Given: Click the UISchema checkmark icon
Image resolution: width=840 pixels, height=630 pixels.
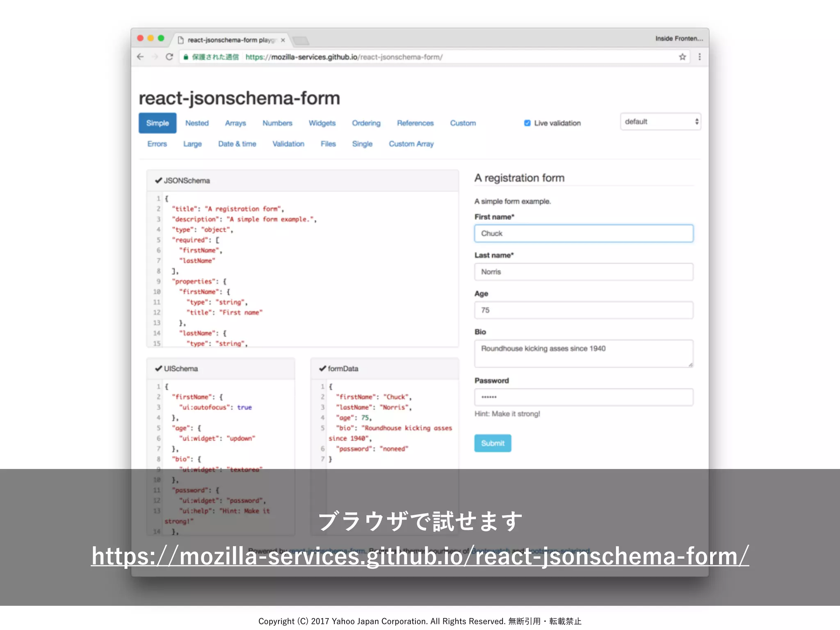Looking at the screenshot, I should coord(158,368).
